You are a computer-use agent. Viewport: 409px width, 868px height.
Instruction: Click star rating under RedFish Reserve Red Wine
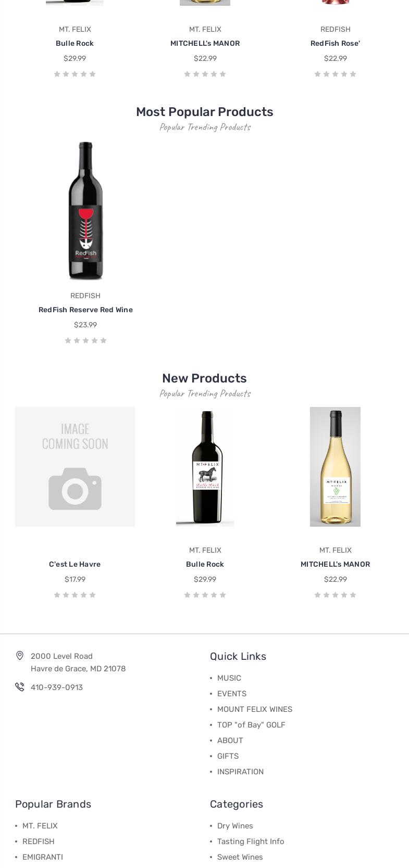[85, 340]
